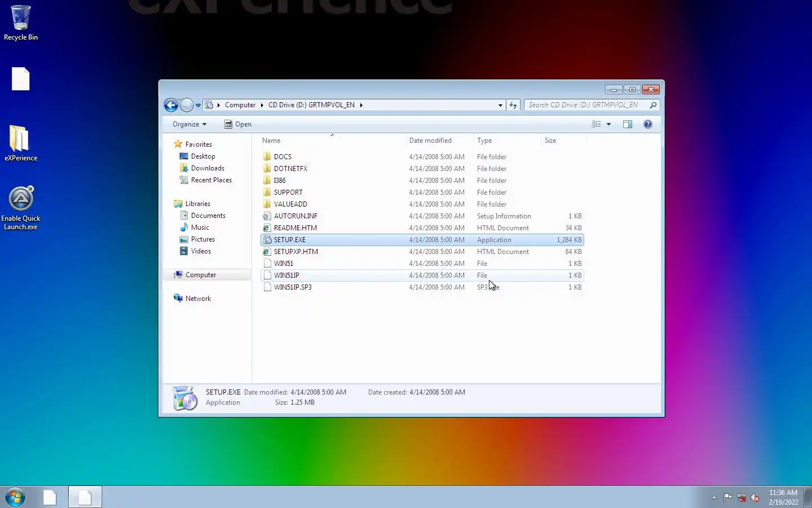Select the unnamed blank file on desktop
The image size is (812, 508).
tap(21, 79)
